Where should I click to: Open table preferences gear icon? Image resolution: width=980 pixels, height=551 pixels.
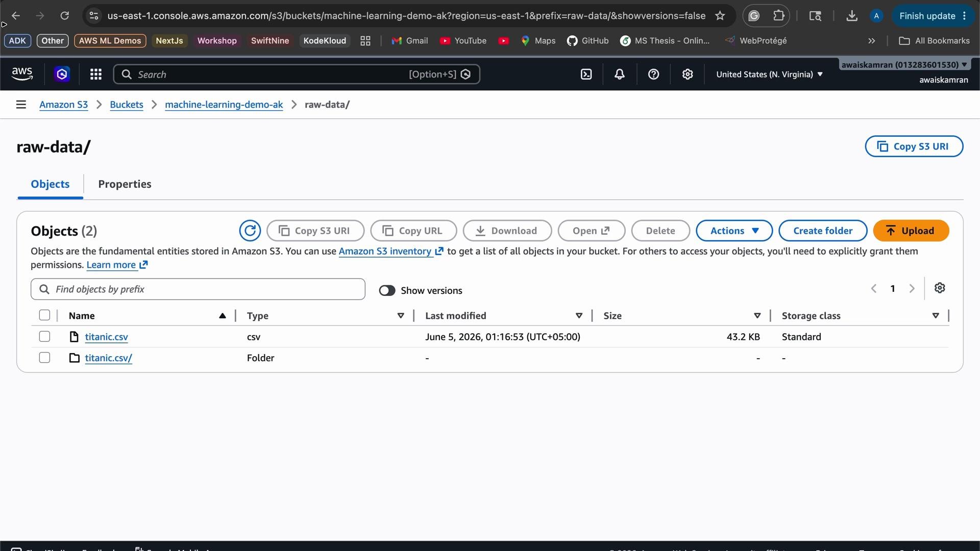point(940,288)
